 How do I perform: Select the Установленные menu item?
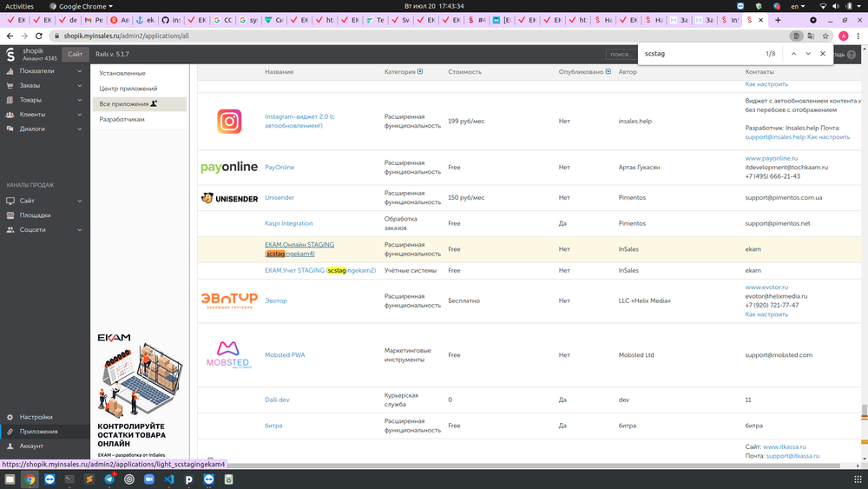pos(122,74)
